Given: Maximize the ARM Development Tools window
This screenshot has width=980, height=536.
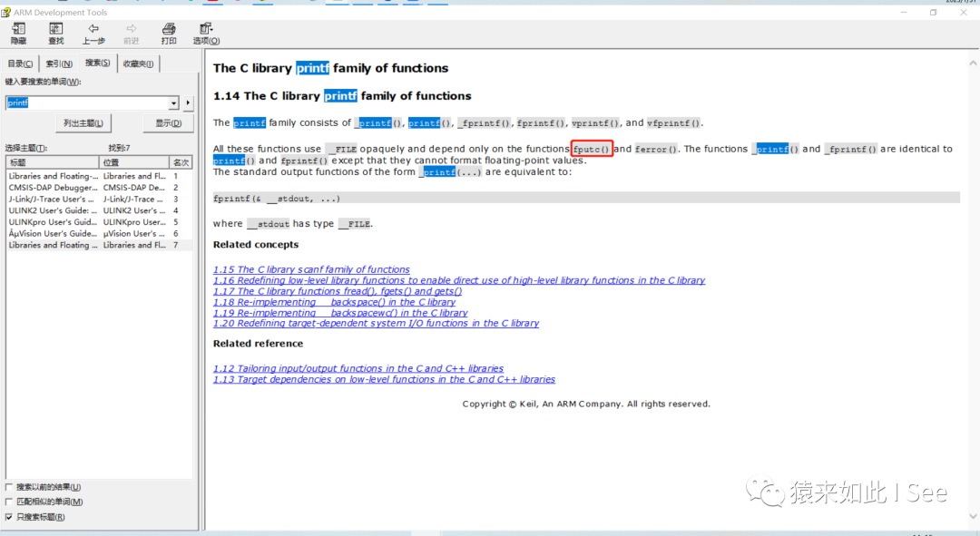Looking at the screenshot, I should [x=933, y=13].
